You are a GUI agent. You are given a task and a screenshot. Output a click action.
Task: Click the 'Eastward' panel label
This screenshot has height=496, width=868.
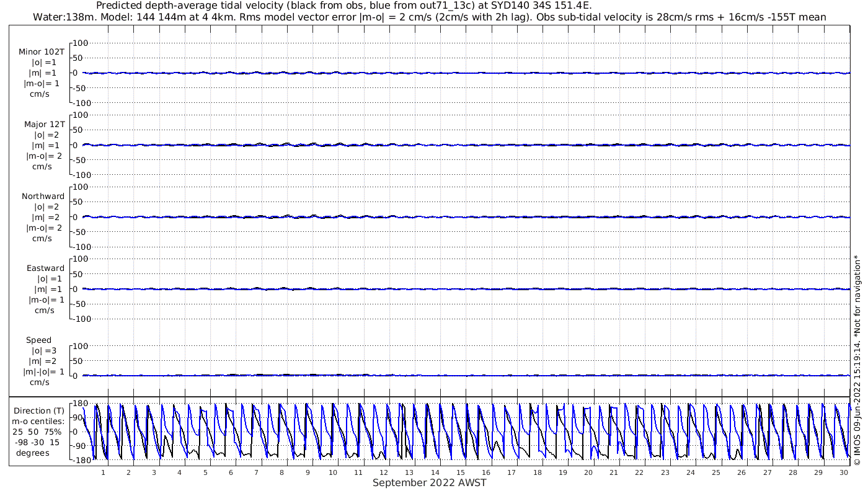(x=45, y=268)
